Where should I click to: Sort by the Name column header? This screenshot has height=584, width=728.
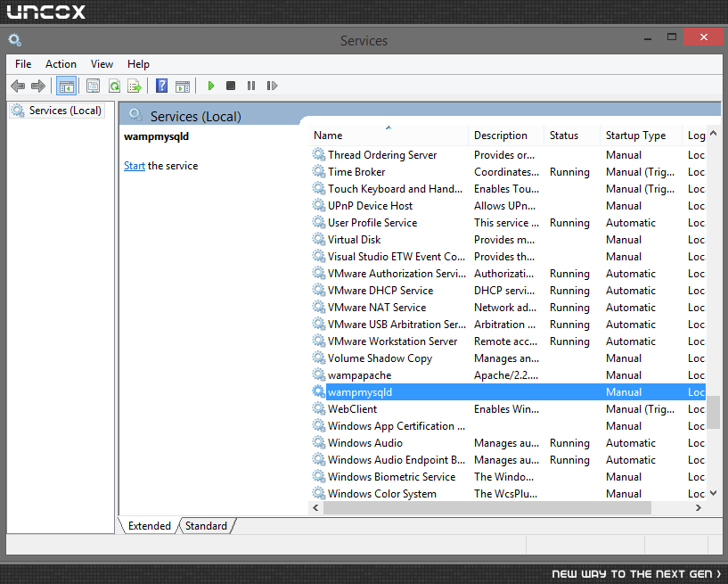click(x=389, y=136)
